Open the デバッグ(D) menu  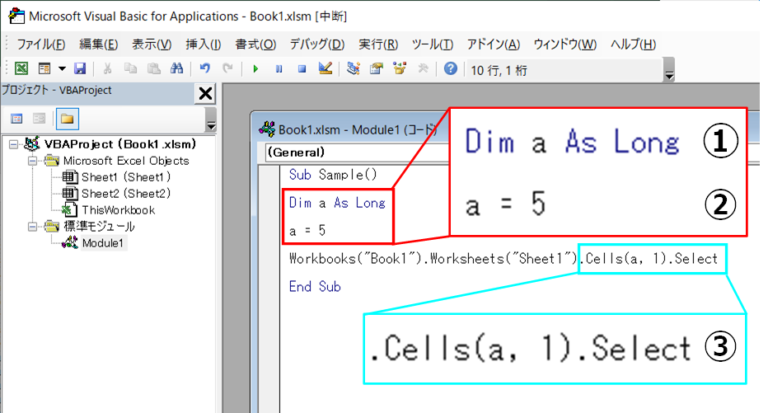pos(316,44)
